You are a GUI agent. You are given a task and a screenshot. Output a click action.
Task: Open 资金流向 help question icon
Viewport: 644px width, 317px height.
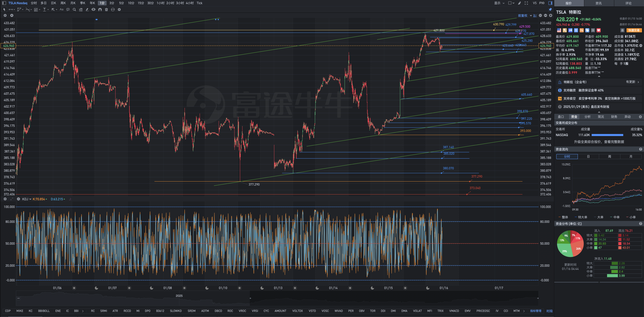(641, 149)
